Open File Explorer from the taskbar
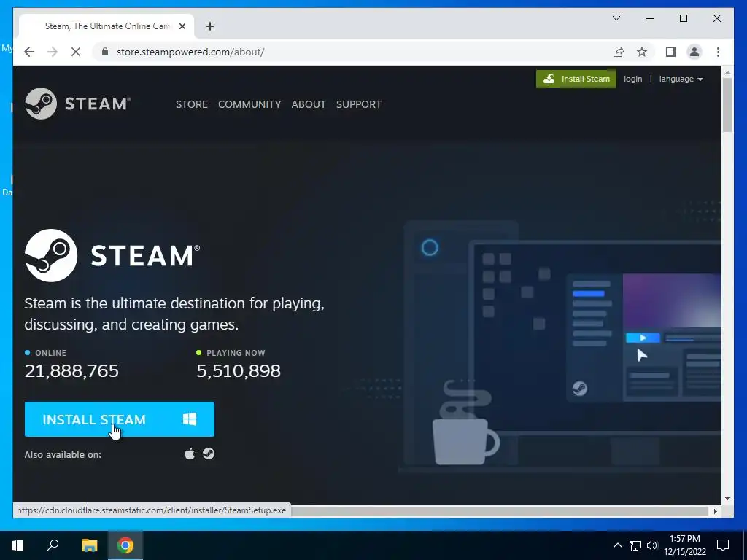Viewport: 747px width, 560px height. coord(89,545)
